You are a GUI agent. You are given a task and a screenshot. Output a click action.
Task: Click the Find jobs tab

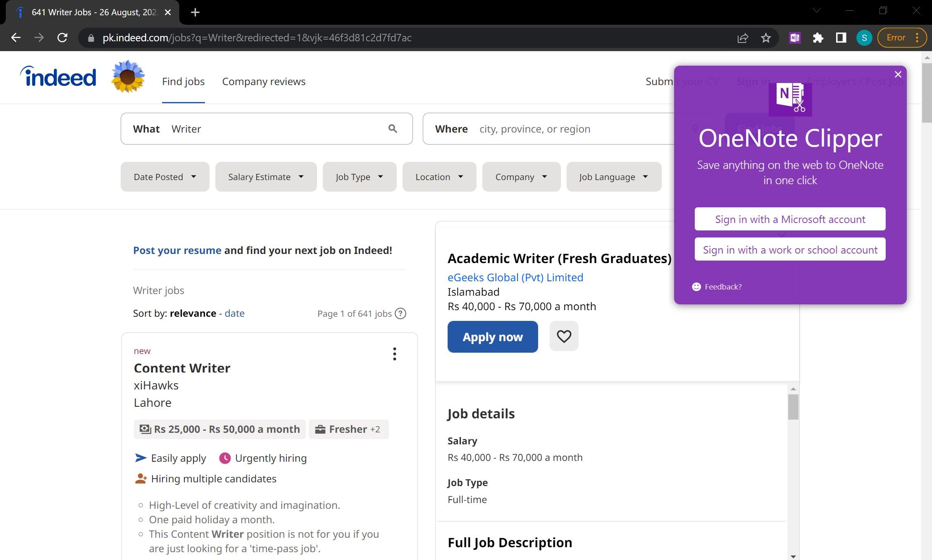coord(183,81)
